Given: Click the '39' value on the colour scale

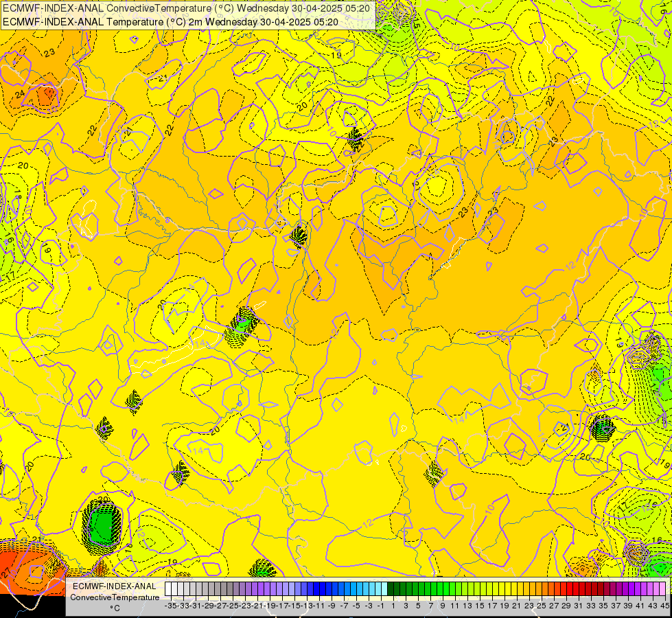Looking at the screenshot, I should [x=628, y=606].
